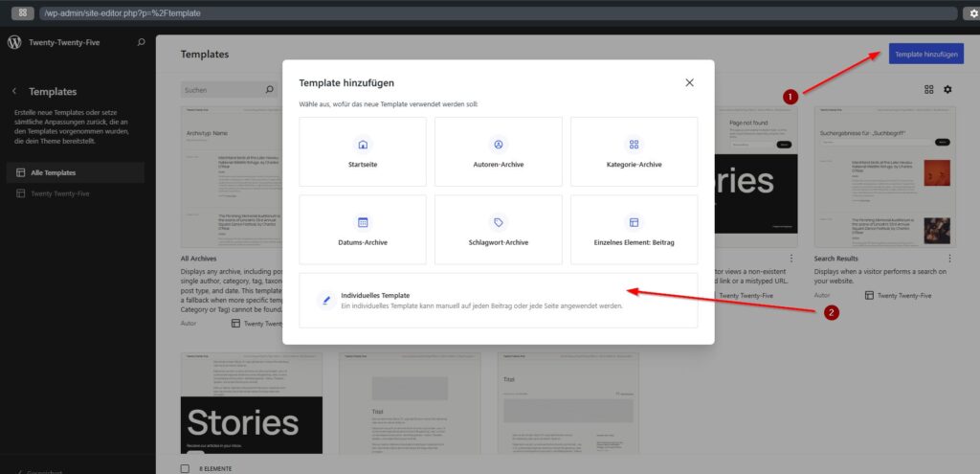Open the Stories template thumbnail at bottom
980x474 pixels.
252,403
